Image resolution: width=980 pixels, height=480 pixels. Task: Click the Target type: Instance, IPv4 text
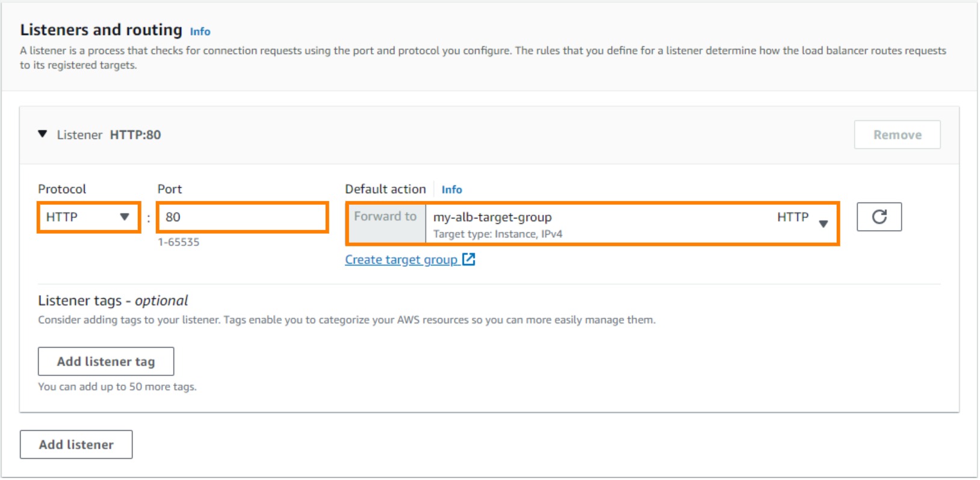497,234
